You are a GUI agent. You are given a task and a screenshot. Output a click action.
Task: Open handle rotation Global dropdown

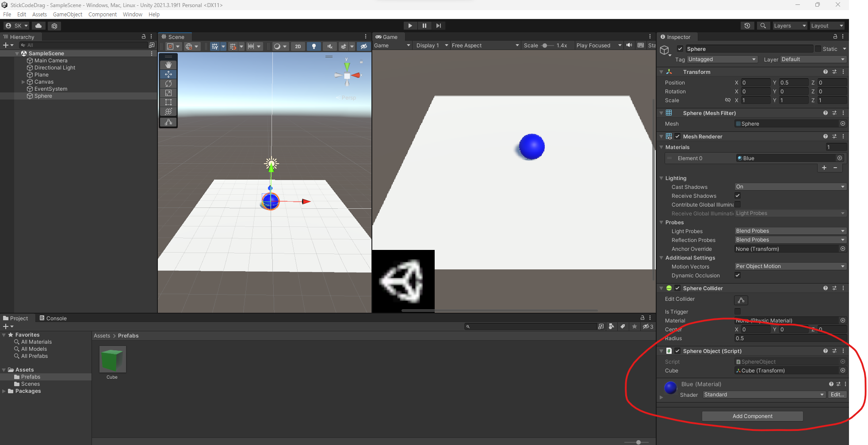click(192, 46)
